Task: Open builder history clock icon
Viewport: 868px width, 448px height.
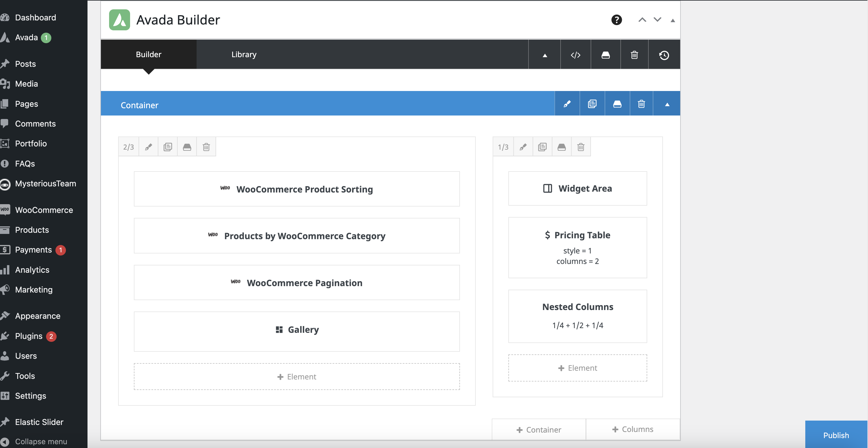Action: click(x=664, y=55)
